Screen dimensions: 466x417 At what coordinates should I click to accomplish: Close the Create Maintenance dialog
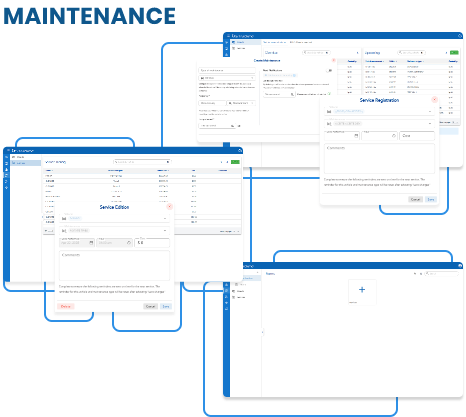point(333,60)
